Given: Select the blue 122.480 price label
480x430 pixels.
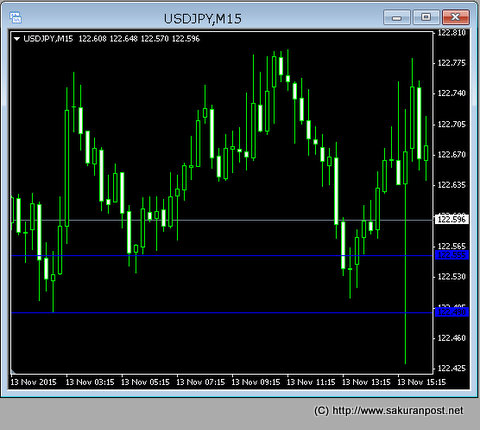Looking at the screenshot, I should (x=452, y=312).
